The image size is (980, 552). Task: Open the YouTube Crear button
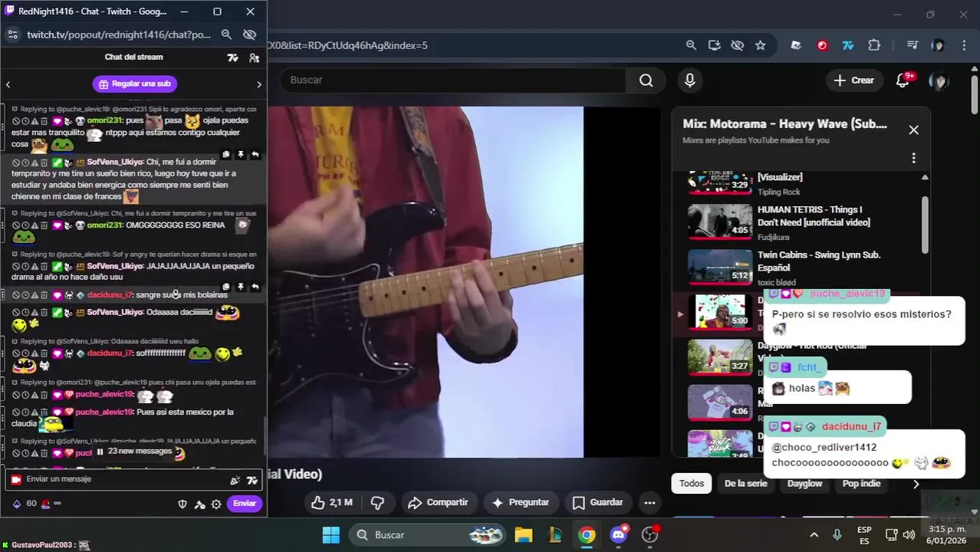854,80
